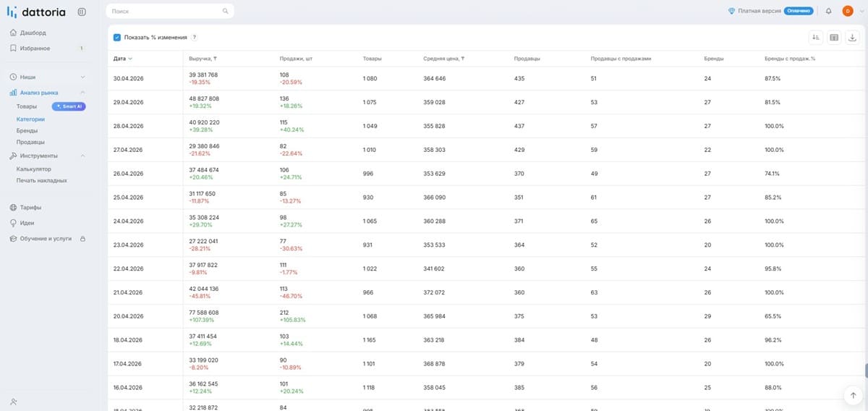Screen dimensions: 868x411
Task: Click the table's Продавцы column header
Action: (x=527, y=59)
